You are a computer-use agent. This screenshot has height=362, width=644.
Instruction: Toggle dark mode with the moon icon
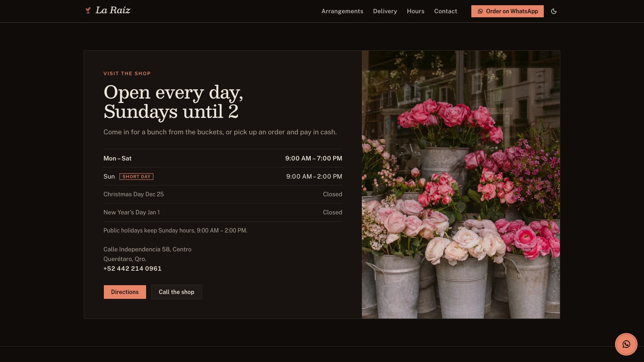pos(554,11)
